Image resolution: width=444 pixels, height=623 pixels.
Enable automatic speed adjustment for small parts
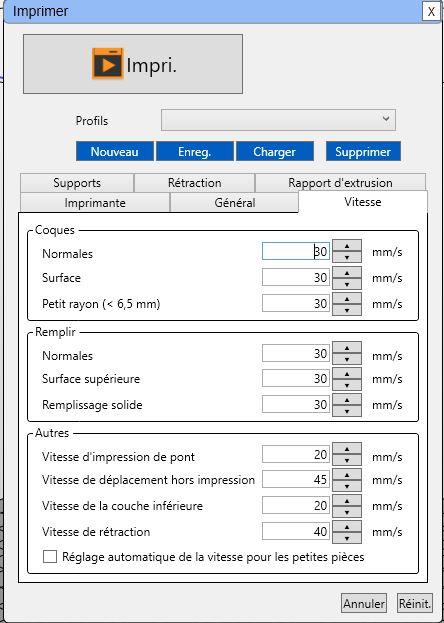click(50, 557)
